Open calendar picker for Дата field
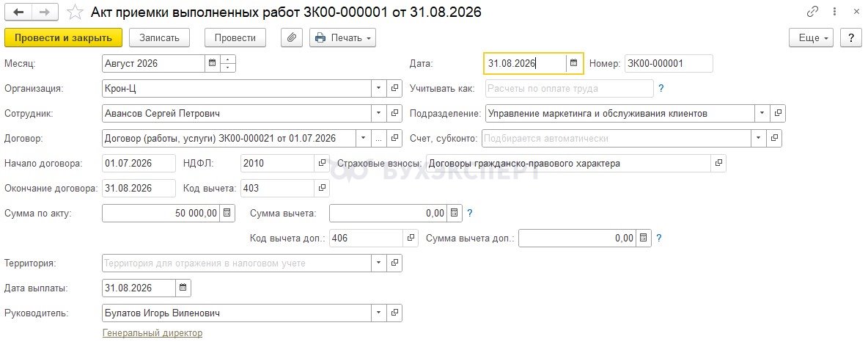Screen dimensions: 868x342 pyautogui.click(x=574, y=63)
